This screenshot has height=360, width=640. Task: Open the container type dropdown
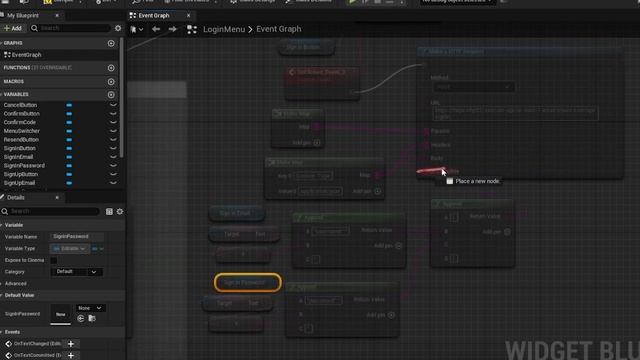[x=97, y=249]
